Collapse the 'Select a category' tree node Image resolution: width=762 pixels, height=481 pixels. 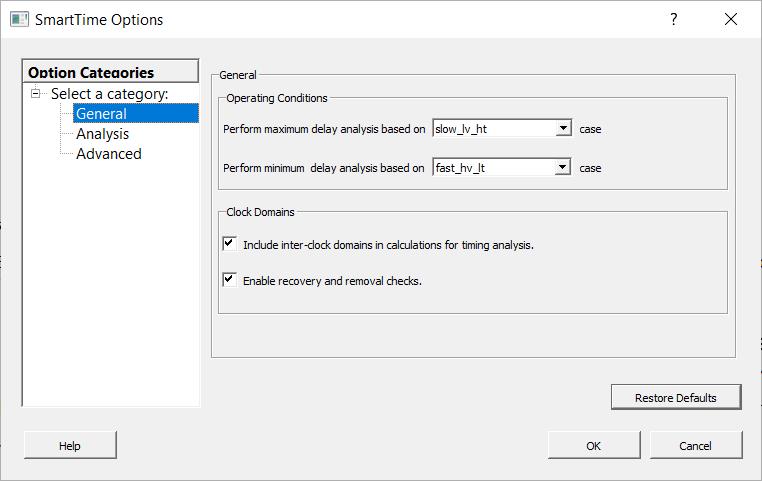[x=37, y=94]
